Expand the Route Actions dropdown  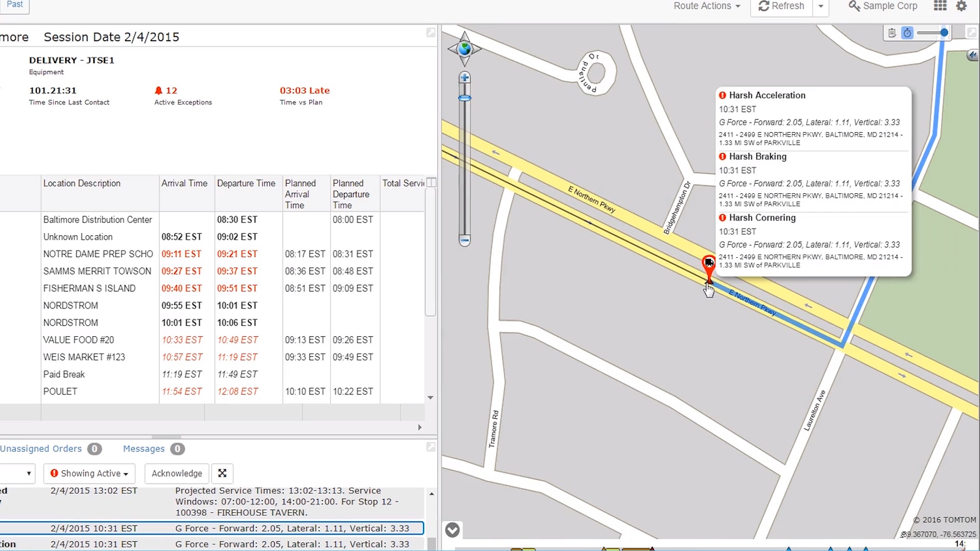pos(707,6)
